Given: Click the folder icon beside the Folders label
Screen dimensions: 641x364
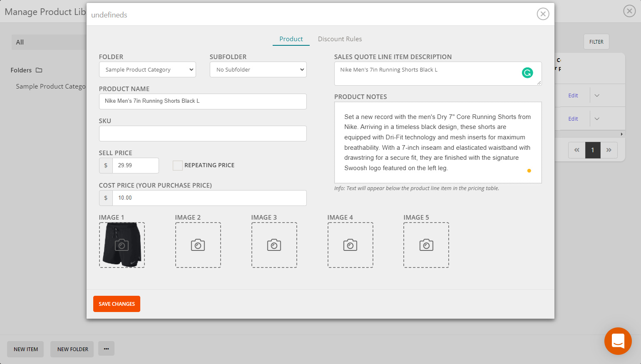Looking at the screenshot, I should (x=39, y=70).
